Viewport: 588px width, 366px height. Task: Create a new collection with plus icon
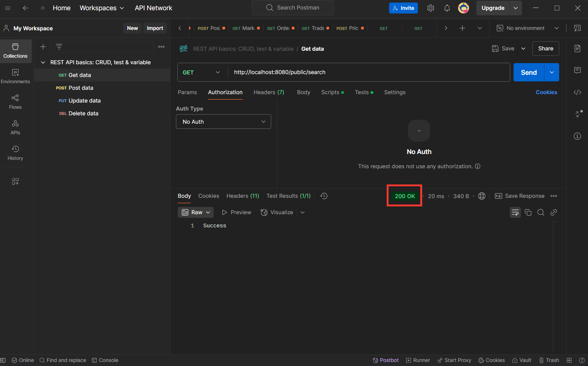pyautogui.click(x=43, y=47)
